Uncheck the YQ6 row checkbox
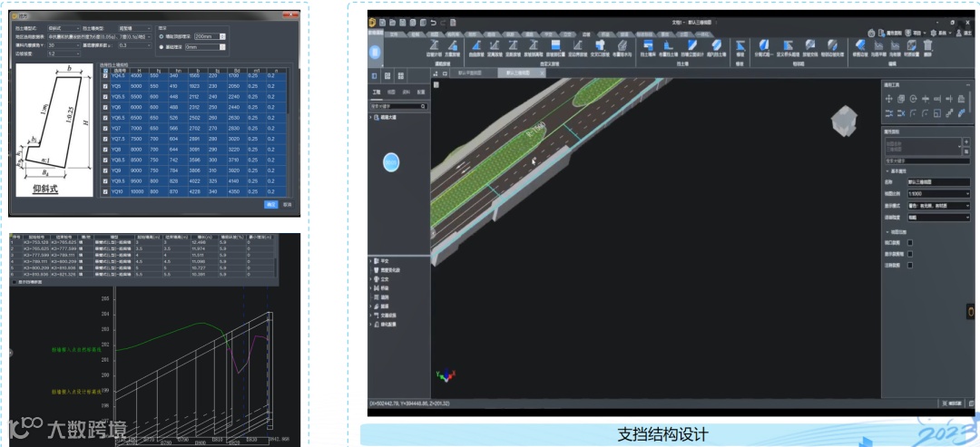Image resolution: width=980 pixels, height=447 pixels. [x=105, y=107]
